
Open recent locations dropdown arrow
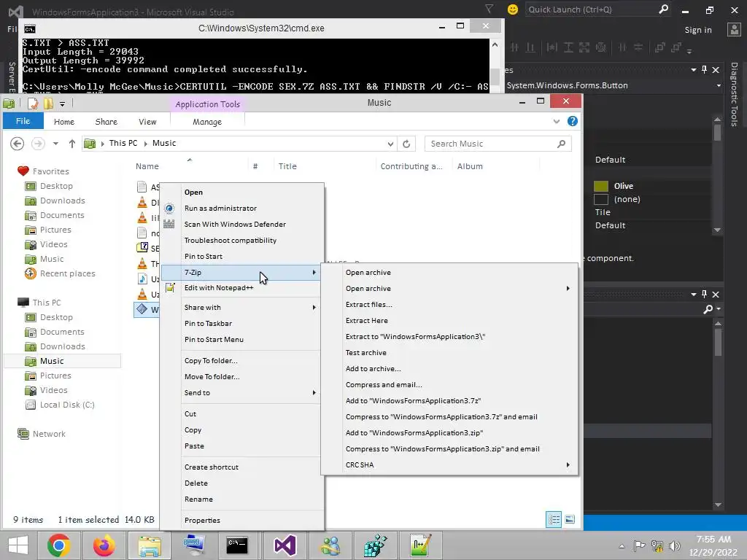pyautogui.click(x=55, y=144)
